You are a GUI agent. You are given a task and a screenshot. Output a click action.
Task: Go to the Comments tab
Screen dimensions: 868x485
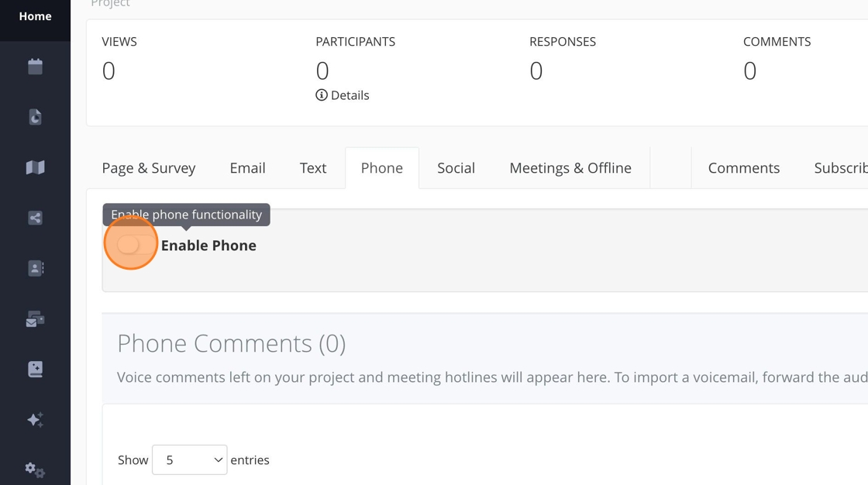pos(743,168)
